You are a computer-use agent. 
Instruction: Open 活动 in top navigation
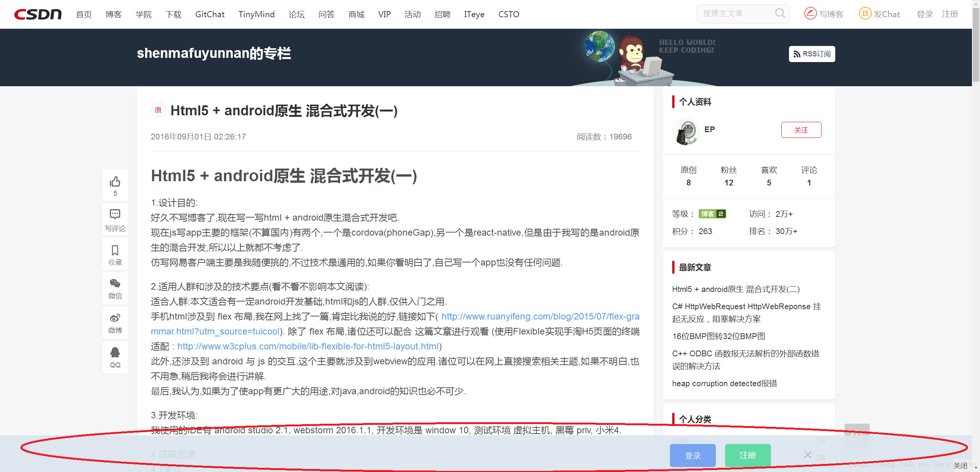pos(413,15)
